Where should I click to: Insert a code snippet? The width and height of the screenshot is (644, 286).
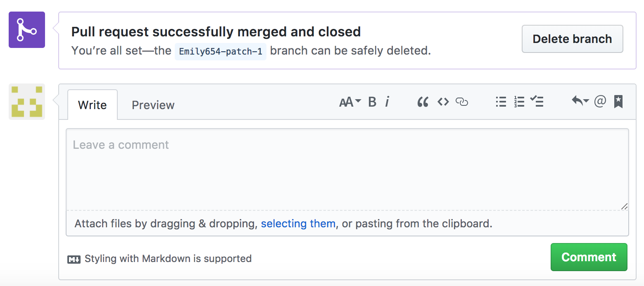coord(442,102)
